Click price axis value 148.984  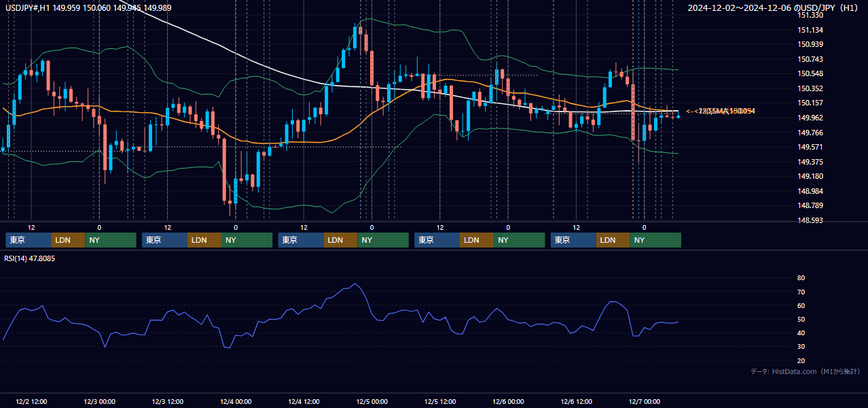[x=810, y=191]
